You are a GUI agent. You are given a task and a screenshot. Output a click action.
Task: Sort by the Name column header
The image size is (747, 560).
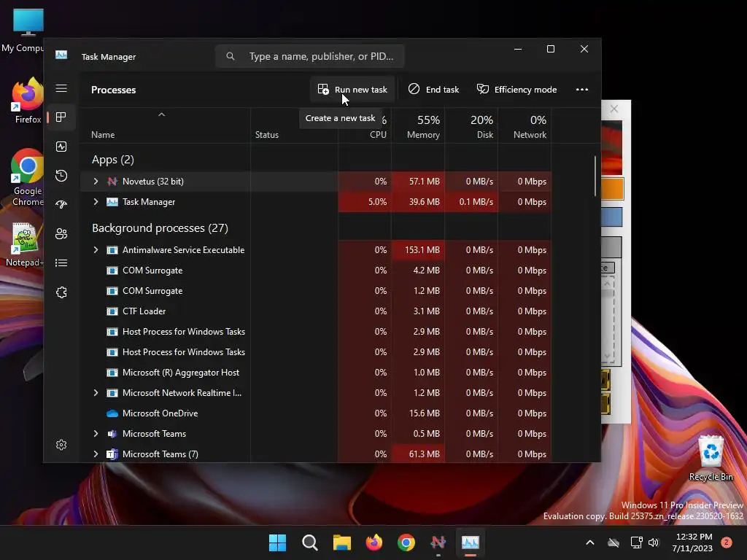pos(103,135)
